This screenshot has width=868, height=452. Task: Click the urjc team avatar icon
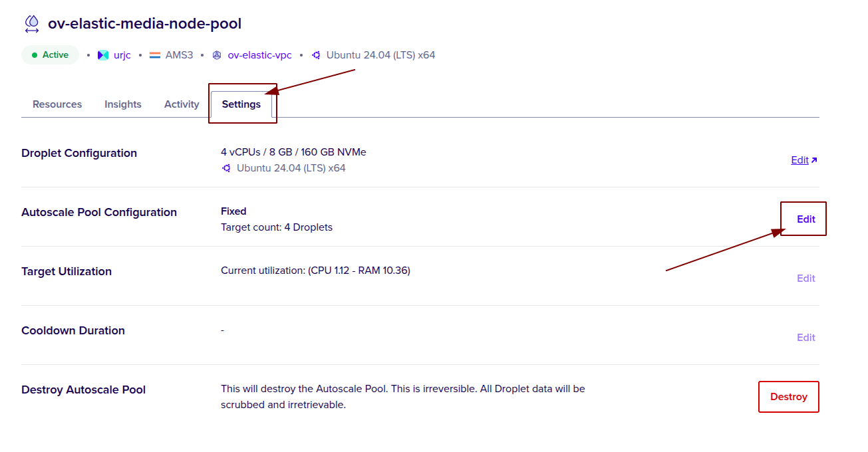[x=104, y=55]
